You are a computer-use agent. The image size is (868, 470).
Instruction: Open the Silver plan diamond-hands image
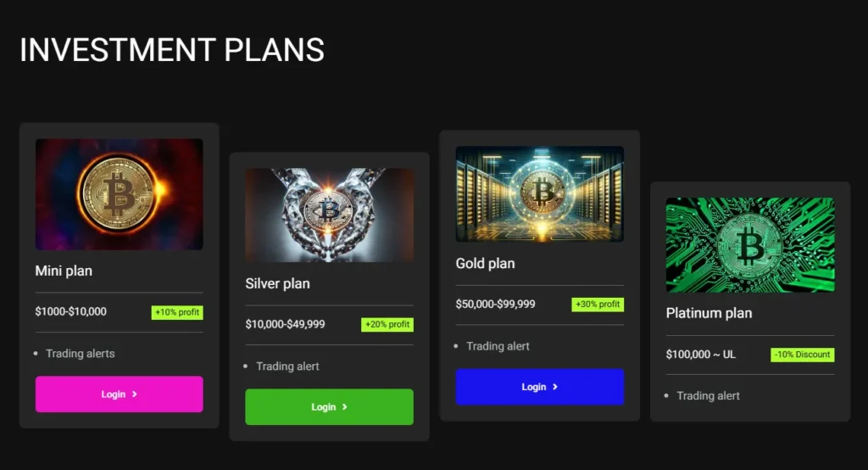click(x=329, y=215)
